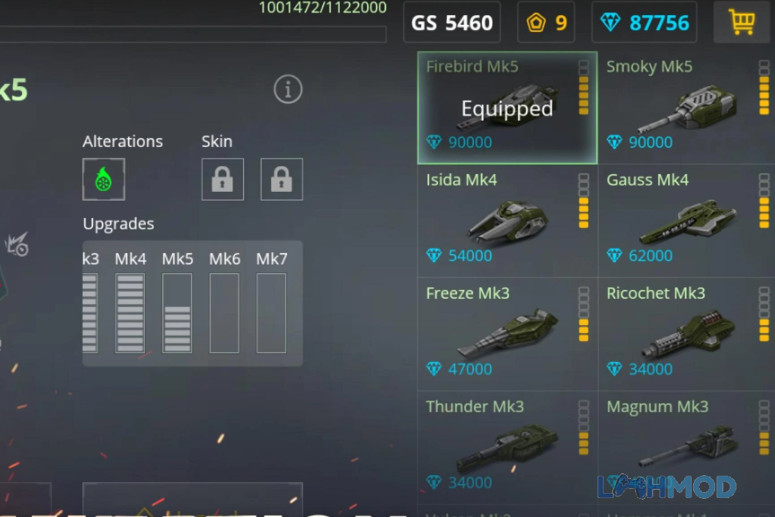Click the first locked skin slot

tap(222, 179)
